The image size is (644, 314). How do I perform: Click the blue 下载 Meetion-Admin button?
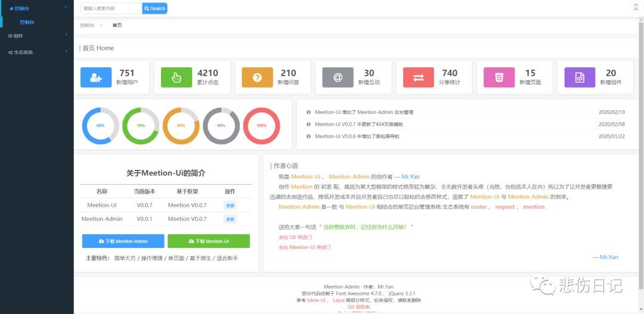click(x=123, y=241)
